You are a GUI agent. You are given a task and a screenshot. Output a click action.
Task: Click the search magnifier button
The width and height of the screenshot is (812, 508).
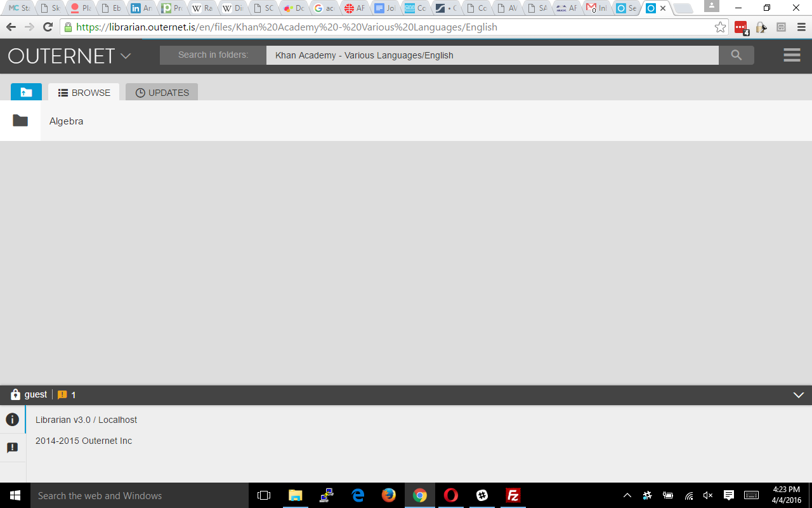737,55
